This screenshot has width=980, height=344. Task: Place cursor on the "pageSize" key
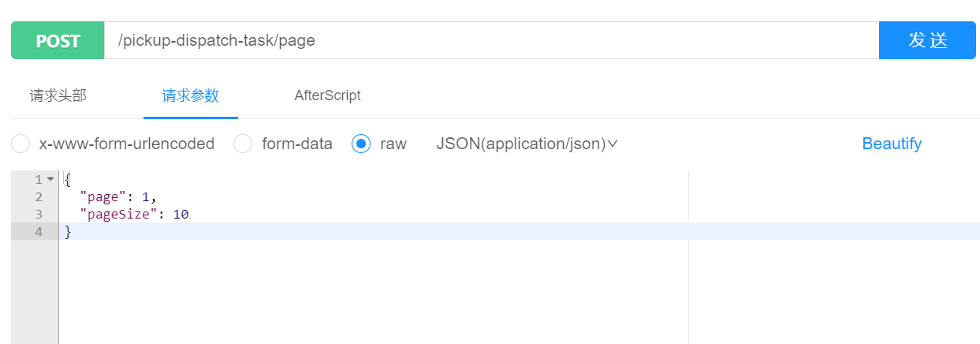118,214
